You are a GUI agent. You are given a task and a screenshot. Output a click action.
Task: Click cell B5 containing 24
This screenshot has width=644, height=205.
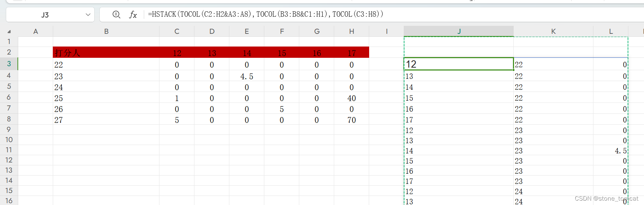click(x=106, y=87)
